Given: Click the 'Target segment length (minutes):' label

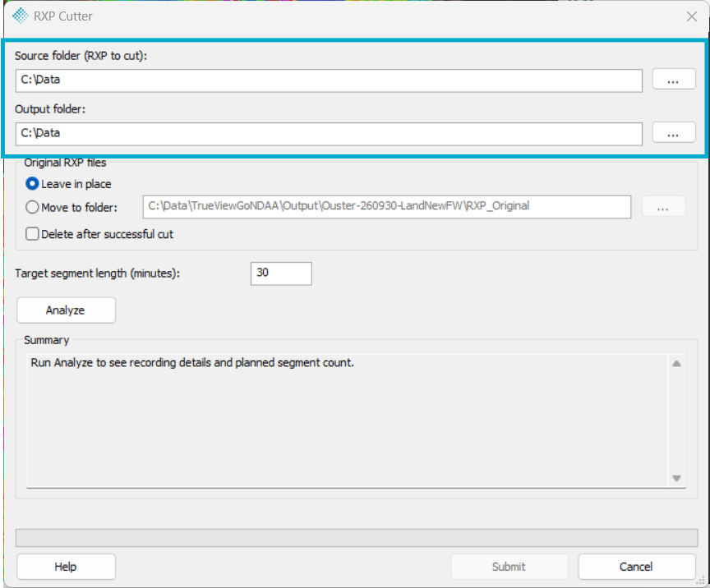Looking at the screenshot, I should pyautogui.click(x=97, y=273).
